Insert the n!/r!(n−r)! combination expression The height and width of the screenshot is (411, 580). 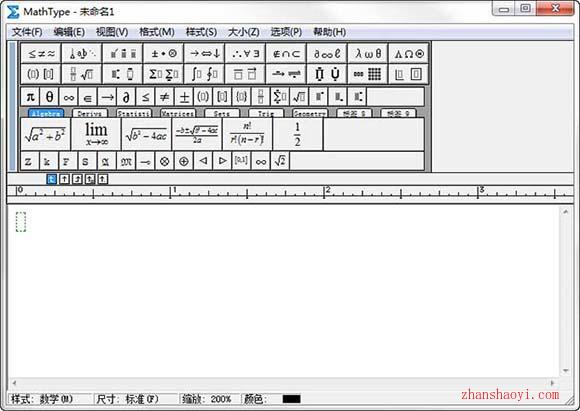(247, 134)
